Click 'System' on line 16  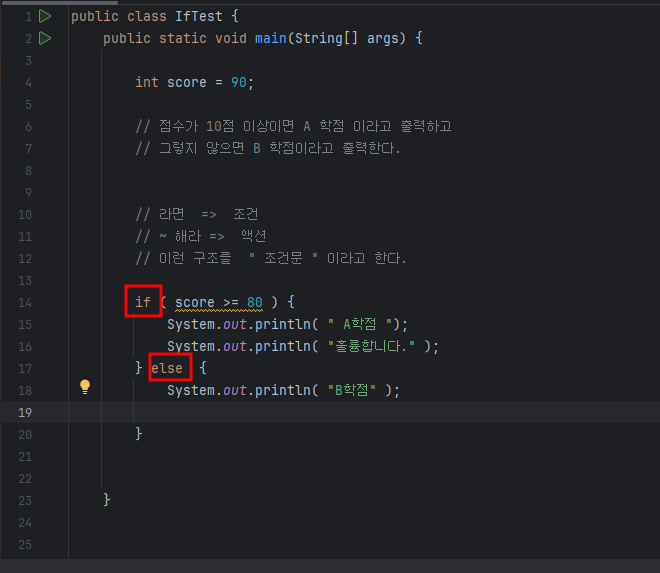tap(191, 346)
